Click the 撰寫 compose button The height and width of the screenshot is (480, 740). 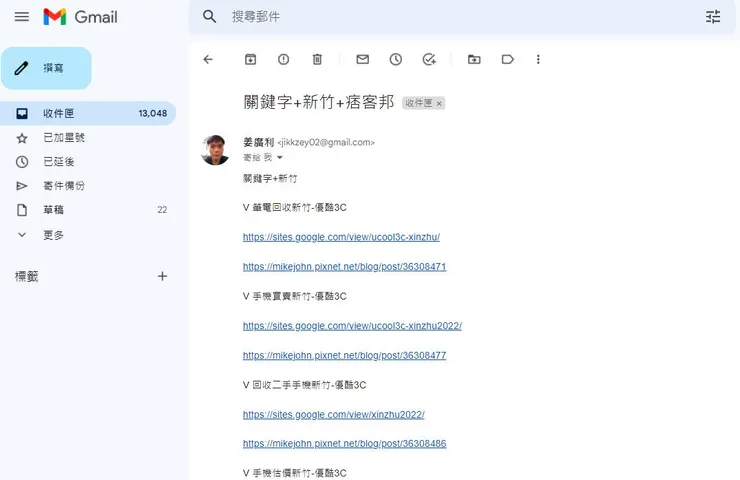(x=46, y=68)
